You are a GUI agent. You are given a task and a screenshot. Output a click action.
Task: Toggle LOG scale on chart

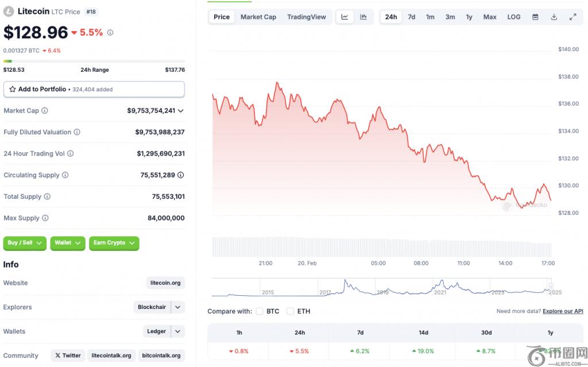click(513, 17)
